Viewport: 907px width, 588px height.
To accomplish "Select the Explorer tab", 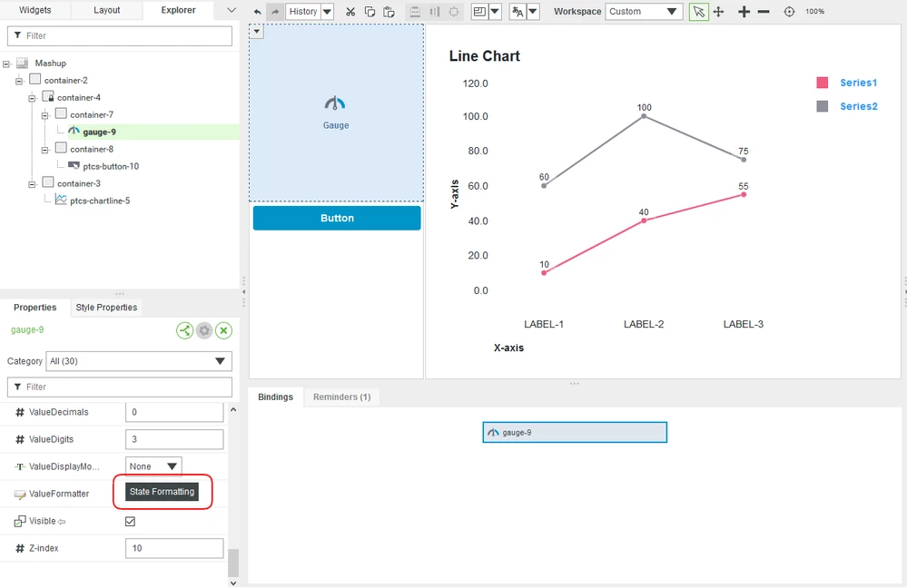I will 178,10.
